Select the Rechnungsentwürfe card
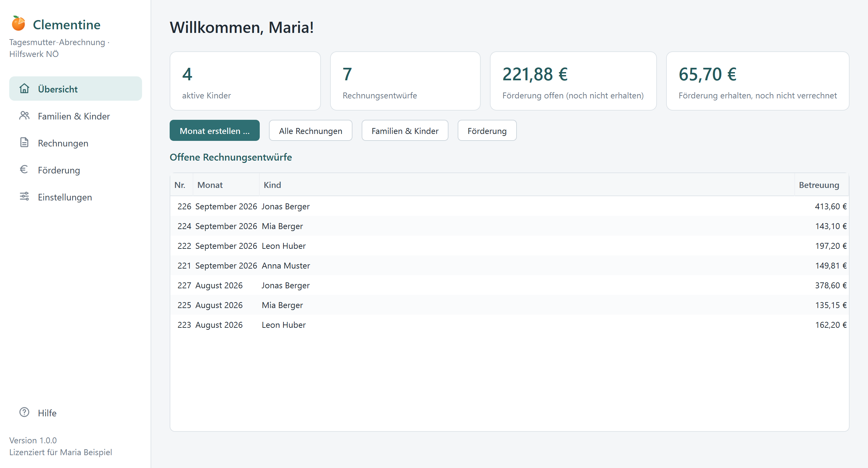 pyautogui.click(x=405, y=81)
